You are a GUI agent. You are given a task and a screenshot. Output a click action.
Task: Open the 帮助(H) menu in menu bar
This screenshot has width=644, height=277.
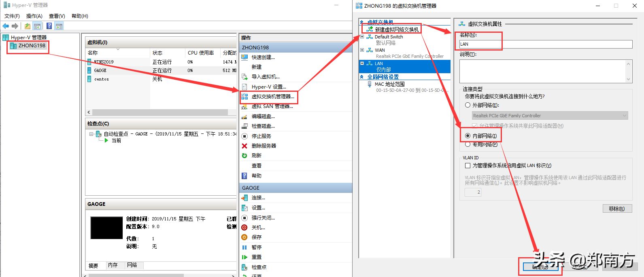[80, 16]
